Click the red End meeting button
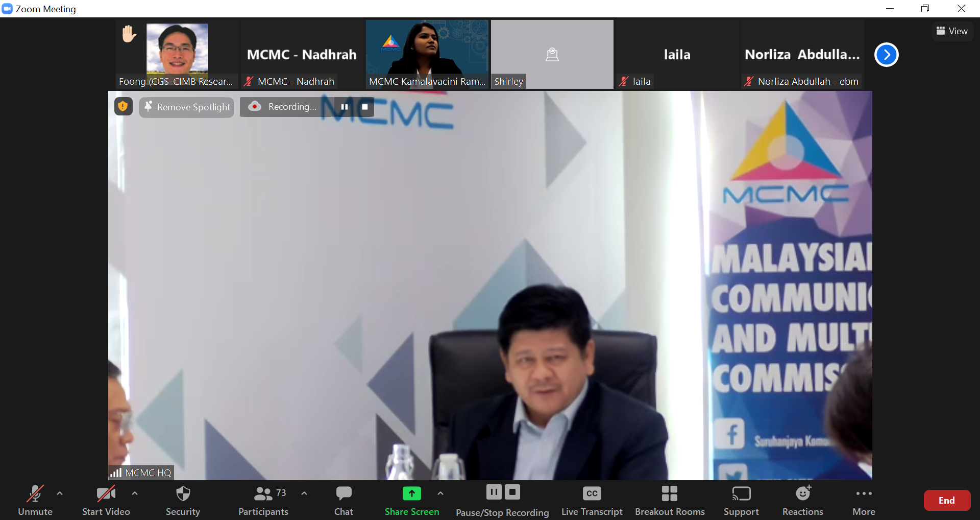 click(x=946, y=501)
